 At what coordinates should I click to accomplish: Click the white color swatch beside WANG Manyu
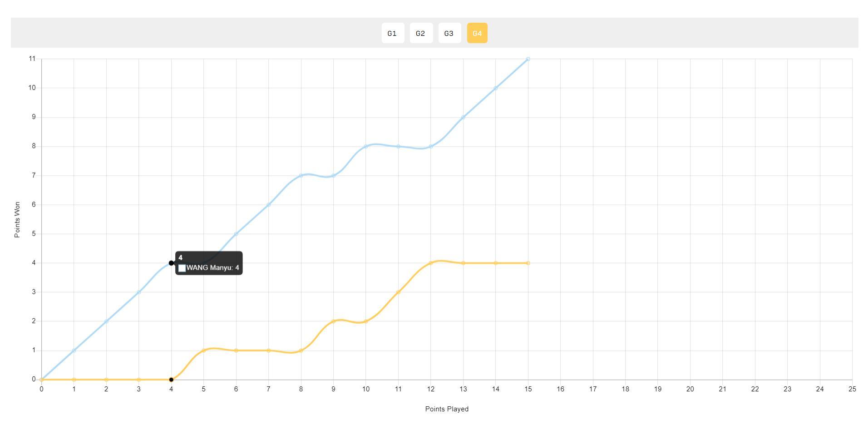coord(182,268)
